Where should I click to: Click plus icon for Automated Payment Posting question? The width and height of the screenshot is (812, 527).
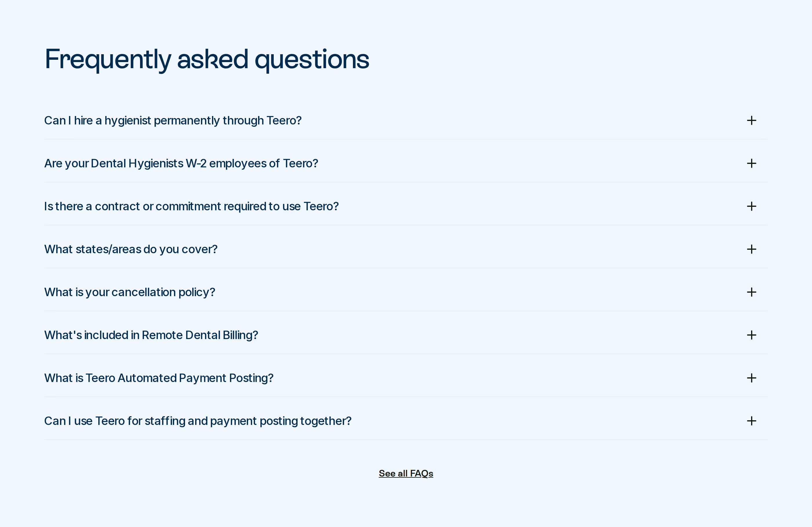pyautogui.click(x=751, y=378)
